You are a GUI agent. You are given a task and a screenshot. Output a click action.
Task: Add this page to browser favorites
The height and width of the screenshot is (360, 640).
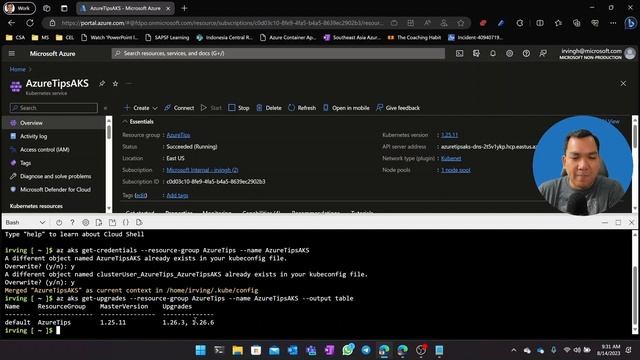(461, 23)
